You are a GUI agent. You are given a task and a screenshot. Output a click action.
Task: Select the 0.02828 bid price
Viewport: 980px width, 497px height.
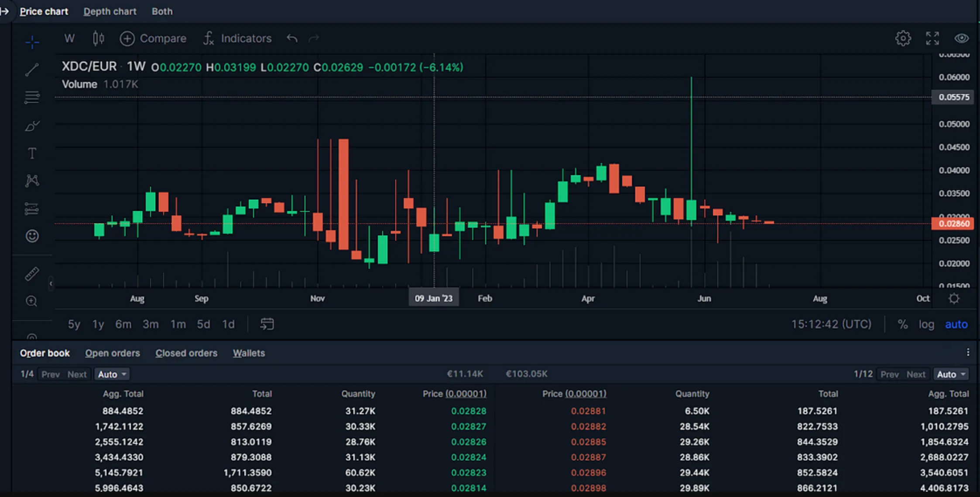(469, 411)
